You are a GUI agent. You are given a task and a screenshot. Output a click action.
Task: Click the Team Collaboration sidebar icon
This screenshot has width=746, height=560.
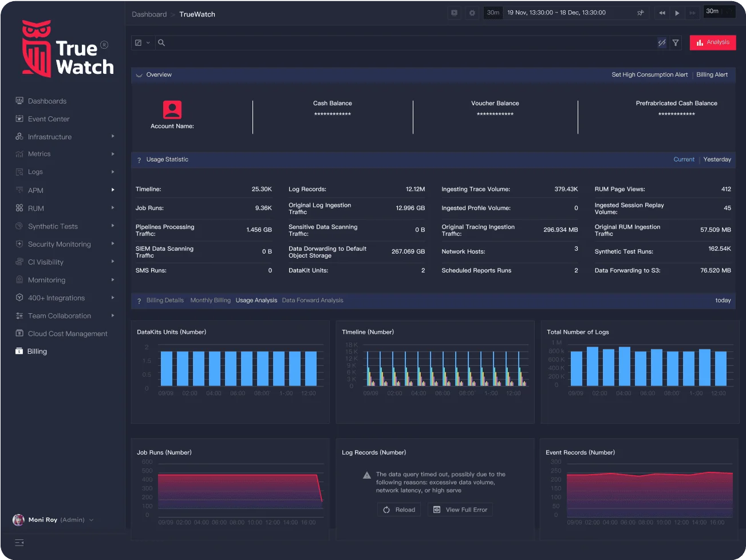(x=19, y=316)
